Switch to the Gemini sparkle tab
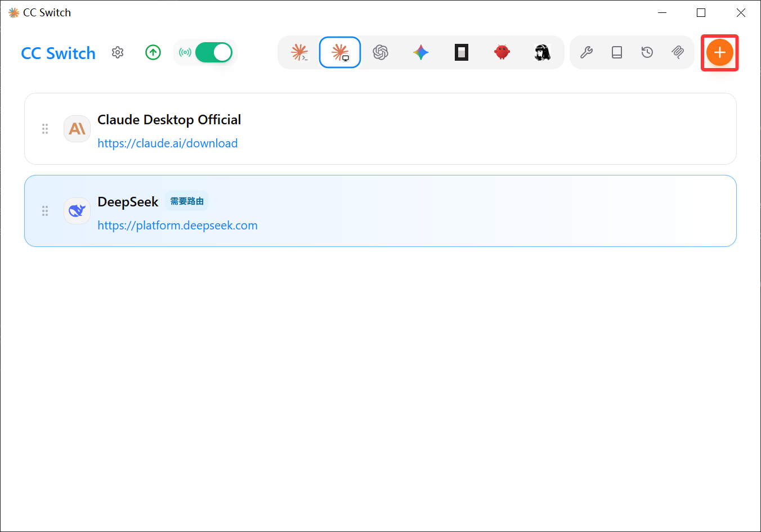The width and height of the screenshot is (761, 532). pyautogui.click(x=421, y=52)
